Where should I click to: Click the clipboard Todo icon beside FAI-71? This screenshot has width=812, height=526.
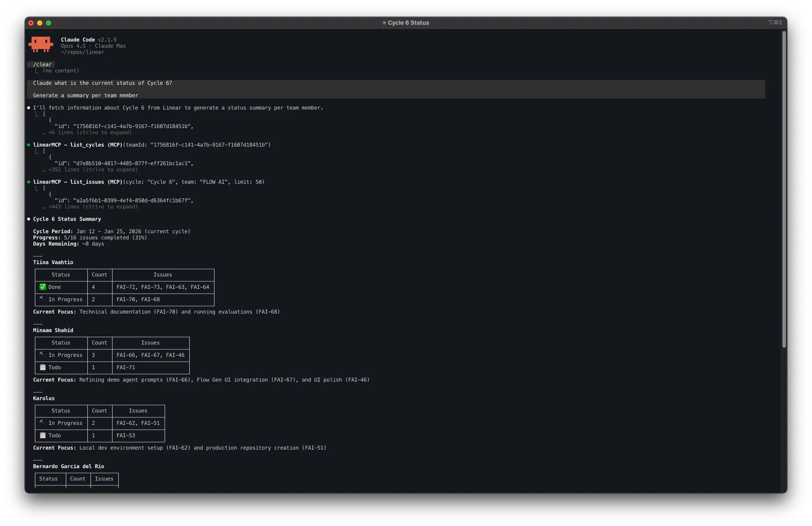[x=43, y=367]
